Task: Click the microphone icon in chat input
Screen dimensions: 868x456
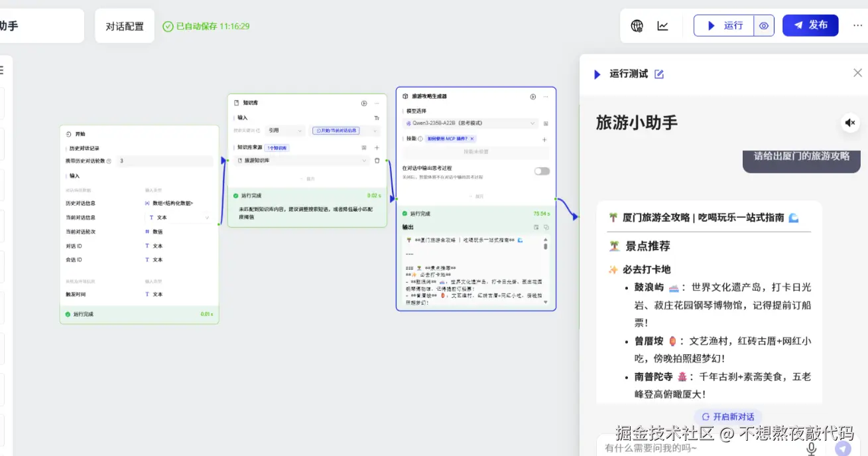Action: pyautogui.click(x=811, y=449)
